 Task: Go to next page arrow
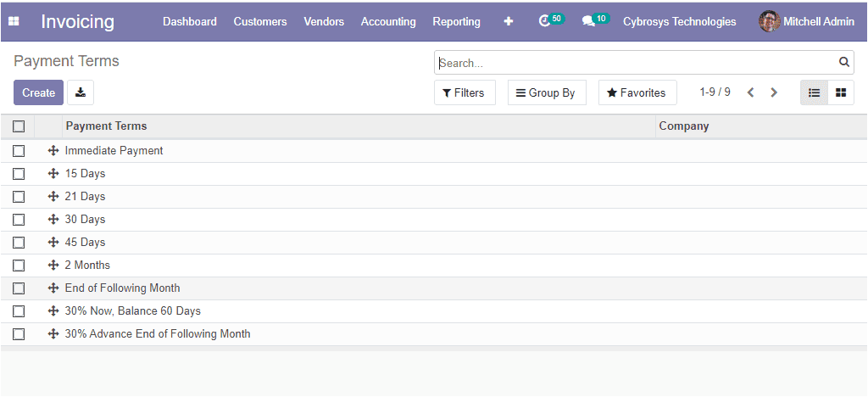(774, 92)
